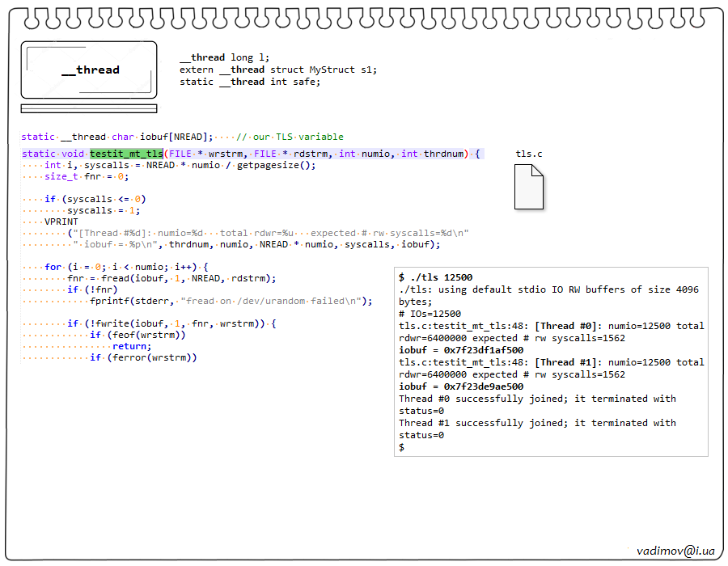Screen dimensions: 728x566
Task: Click the "Thread #0 successfully joined" output line
Action: 537,399
